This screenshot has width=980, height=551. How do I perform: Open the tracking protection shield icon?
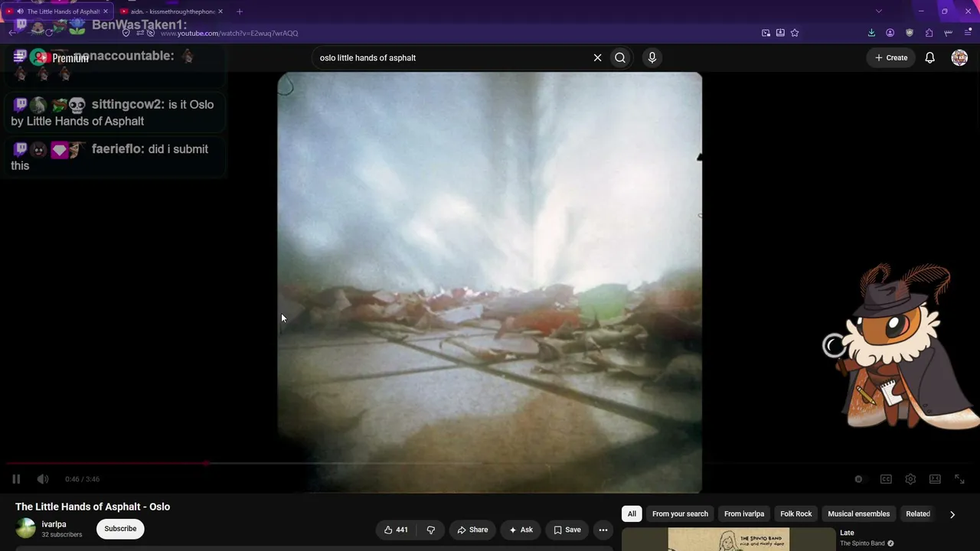pyautogui.click(x=126, y=33)
